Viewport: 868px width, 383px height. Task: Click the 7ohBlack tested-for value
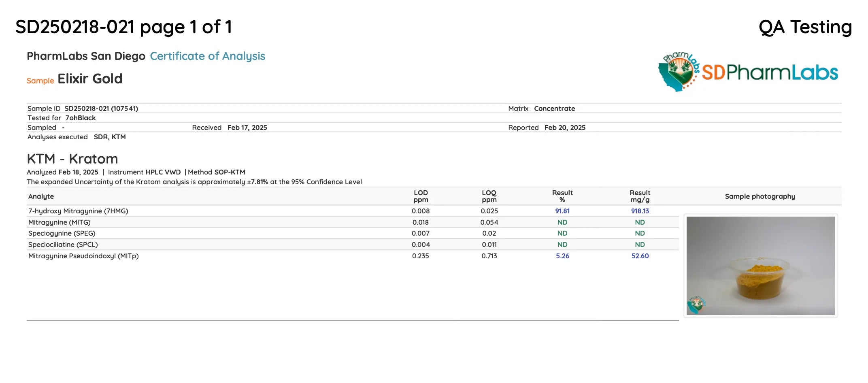tap(81, 118)
